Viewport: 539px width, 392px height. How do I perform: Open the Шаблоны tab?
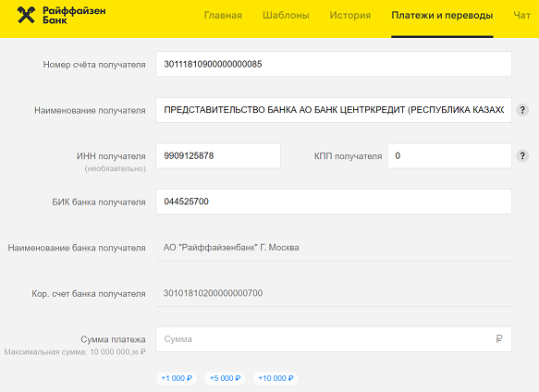pyautogui.click(x=286, y=15)
